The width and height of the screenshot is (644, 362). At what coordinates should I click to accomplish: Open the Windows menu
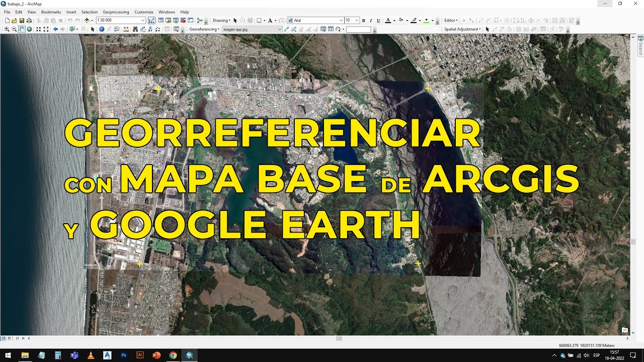point(167,12)
